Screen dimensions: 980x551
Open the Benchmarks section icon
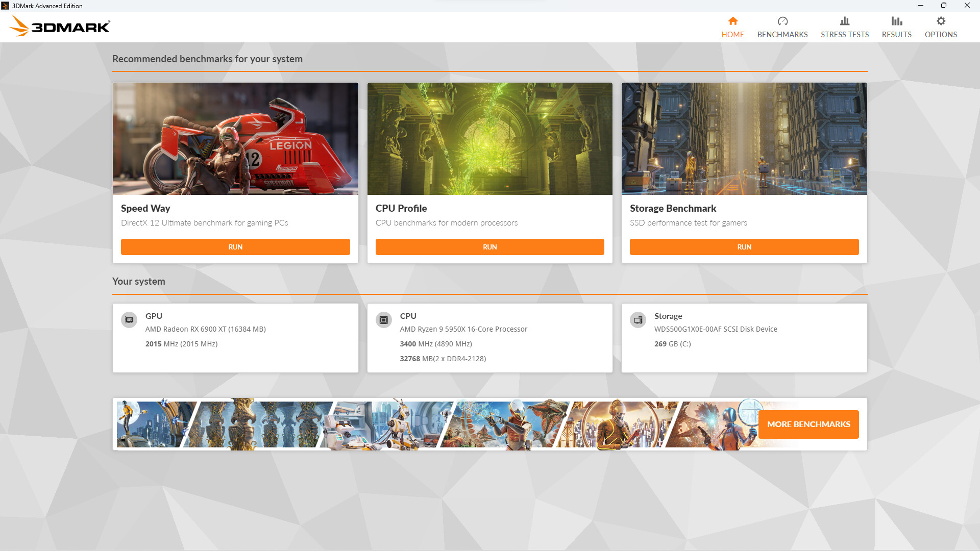click(x=783, y=21)
